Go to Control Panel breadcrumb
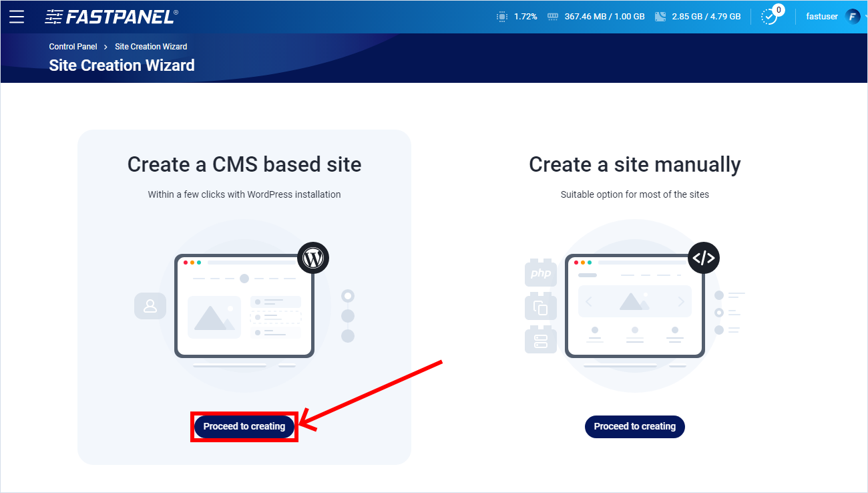868x493 pixels. coord(73,47)
